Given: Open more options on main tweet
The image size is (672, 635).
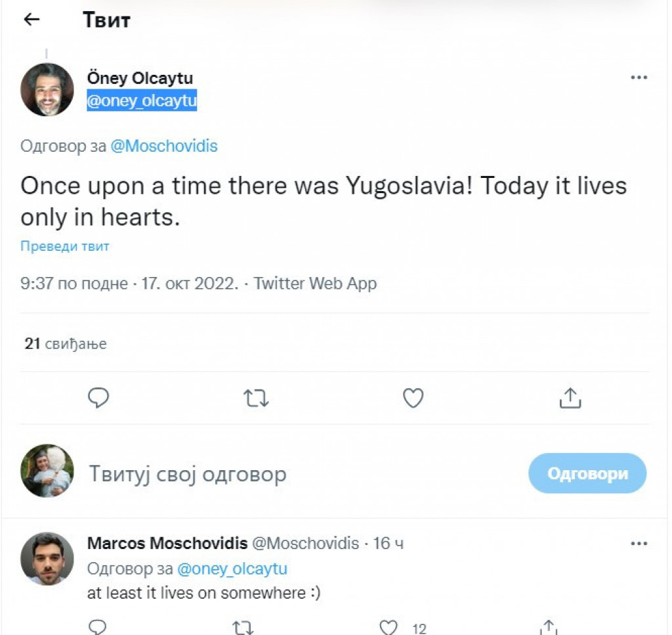Looking at the screenshot, I should pyautogui.click(x=639, y=77).
